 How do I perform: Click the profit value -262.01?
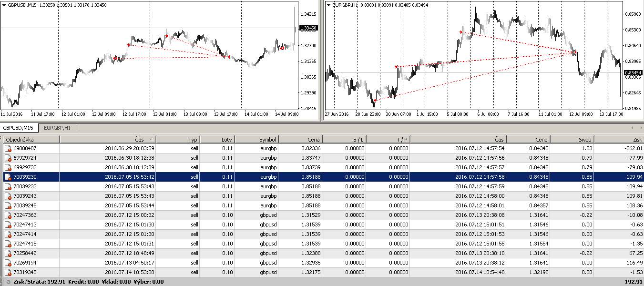[x=633, y=148]
